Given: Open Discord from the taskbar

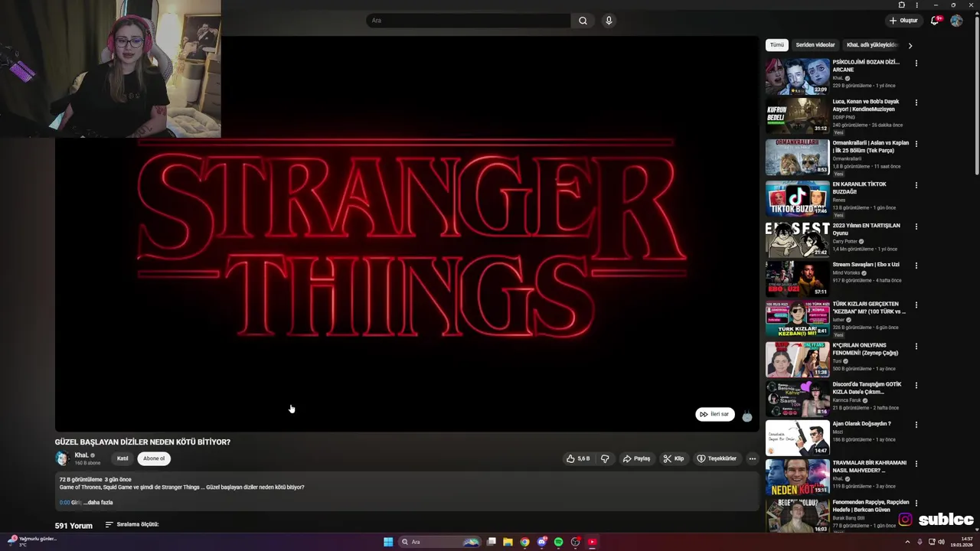Looking at the screenshot, I should 541,542.
